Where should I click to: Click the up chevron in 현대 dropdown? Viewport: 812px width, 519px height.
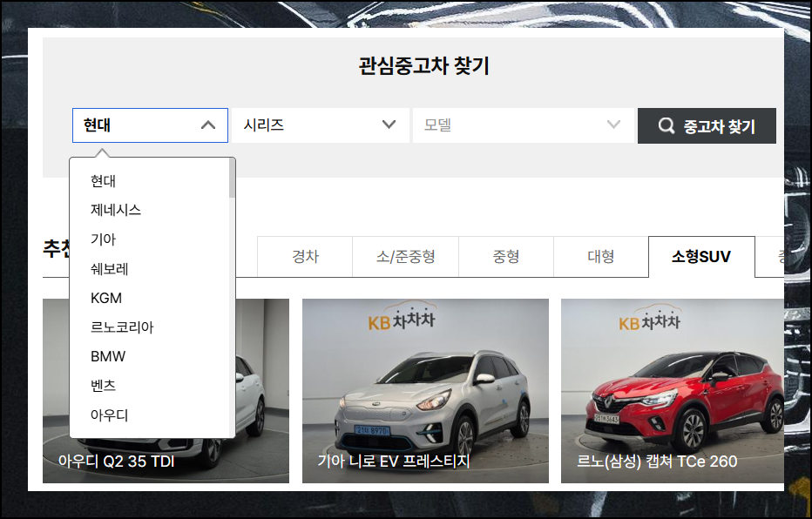click(x=208, y=125)
